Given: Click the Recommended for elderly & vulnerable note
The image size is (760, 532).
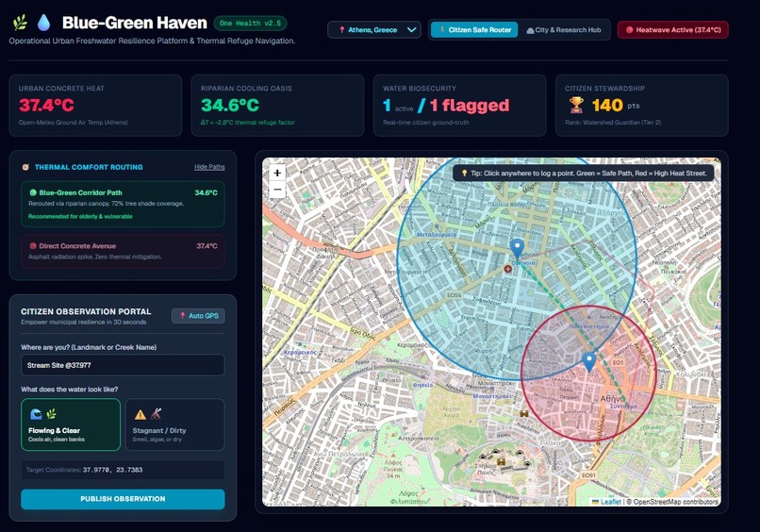Looking at the screenshot, I should pyautogui.click(x=80, y=216).
